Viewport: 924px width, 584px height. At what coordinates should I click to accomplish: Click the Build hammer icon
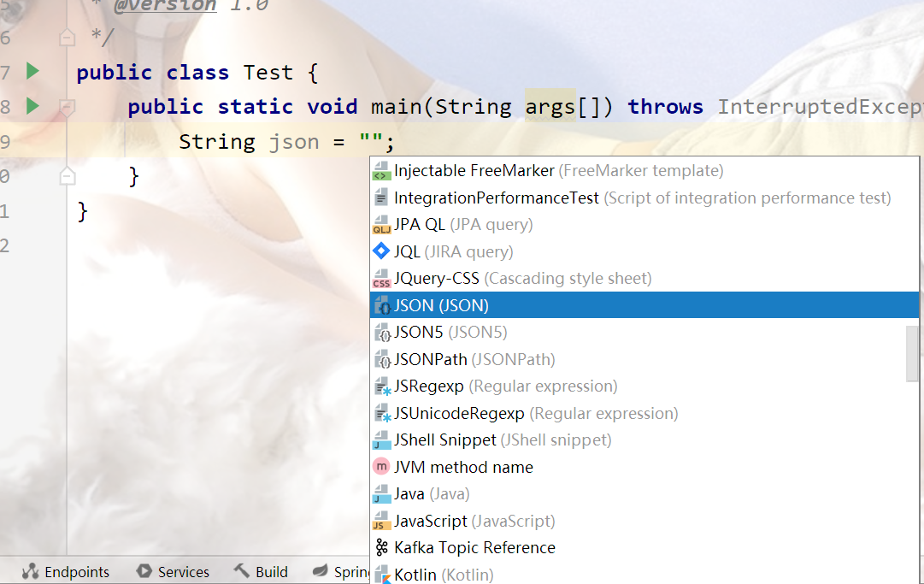(242, 570)
